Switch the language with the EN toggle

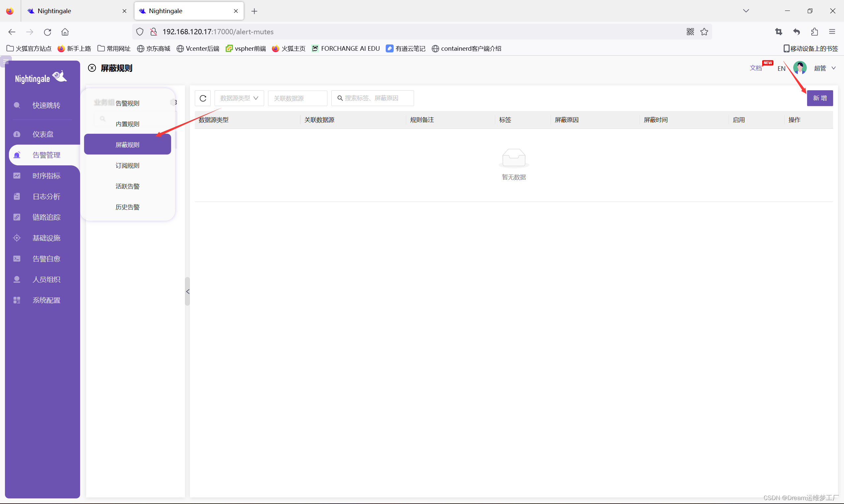pyautogui.click(x=781, y=69)
